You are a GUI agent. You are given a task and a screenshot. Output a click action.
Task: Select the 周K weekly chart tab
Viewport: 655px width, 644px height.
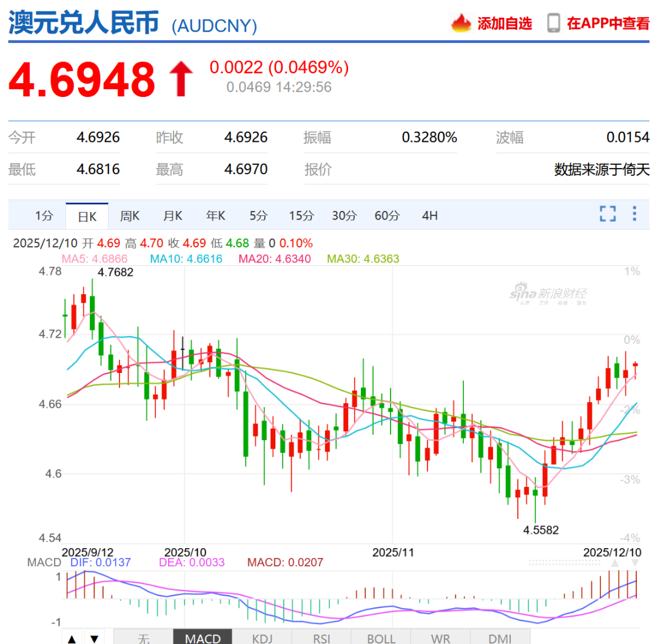130,216
